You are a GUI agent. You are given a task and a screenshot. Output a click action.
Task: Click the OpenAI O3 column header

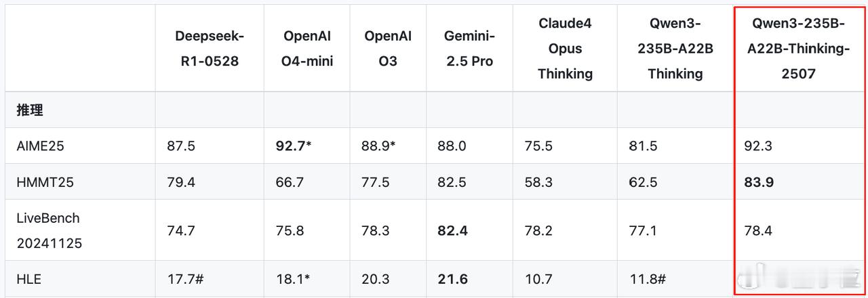click(388, 48)
